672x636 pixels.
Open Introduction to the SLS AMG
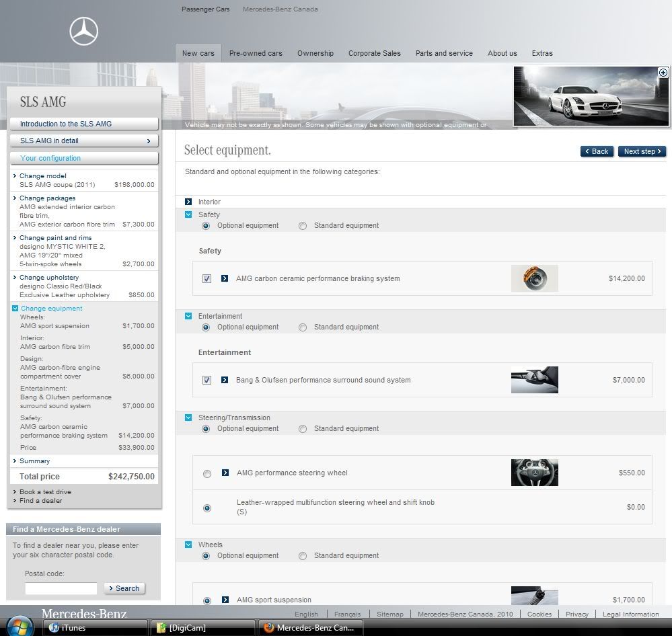84,124
